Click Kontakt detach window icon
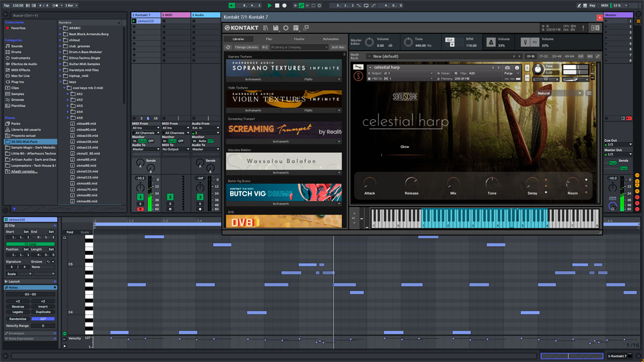The width and height of the screenshot is (644, 362). [306, 28]
